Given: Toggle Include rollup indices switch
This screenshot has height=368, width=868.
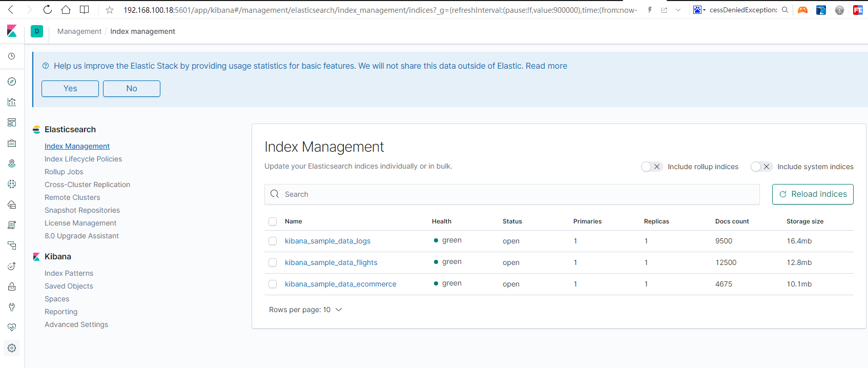Looking at the screenshot, I should [652, 167].
